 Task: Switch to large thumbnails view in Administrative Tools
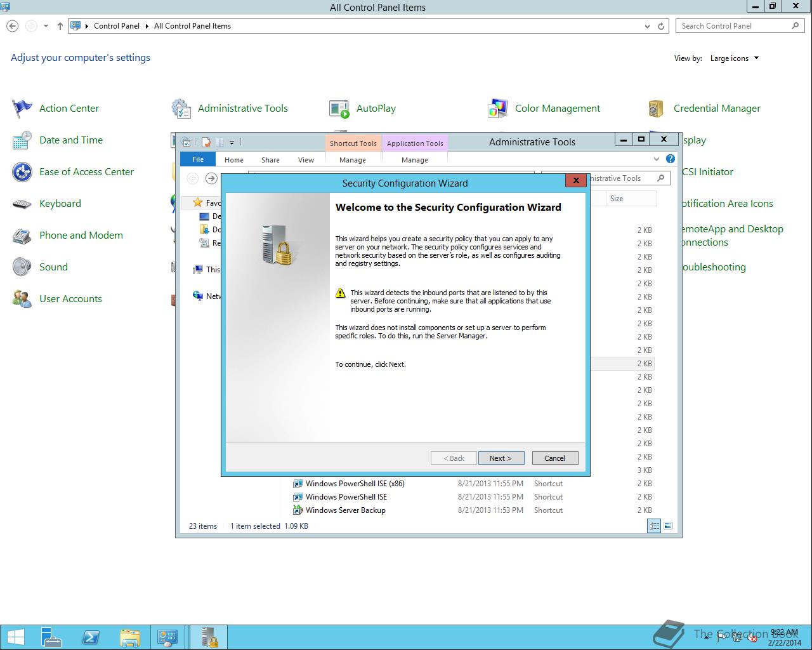[668, 526]
